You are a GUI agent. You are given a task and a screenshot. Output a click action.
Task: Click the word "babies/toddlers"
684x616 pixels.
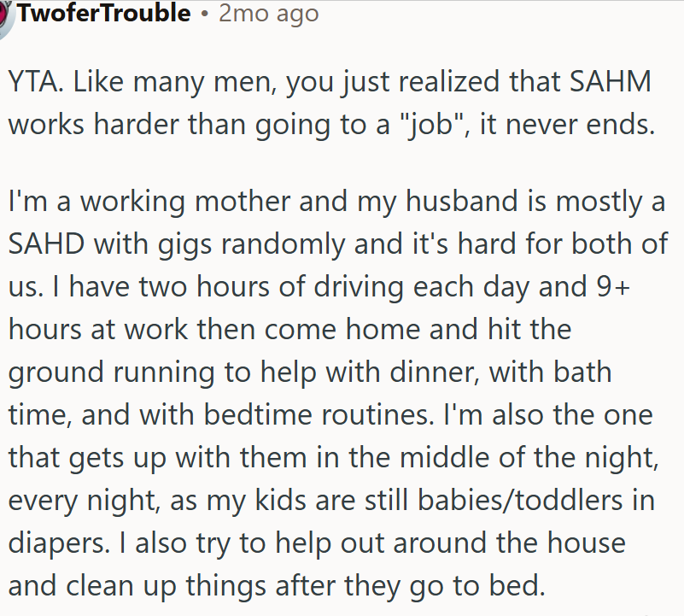(520, 501)
